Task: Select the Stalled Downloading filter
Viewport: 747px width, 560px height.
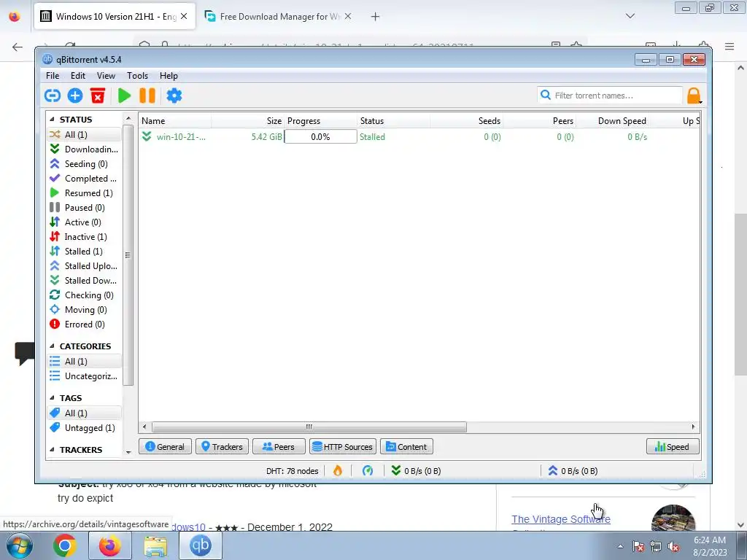Action: click(x=85, y=281)
